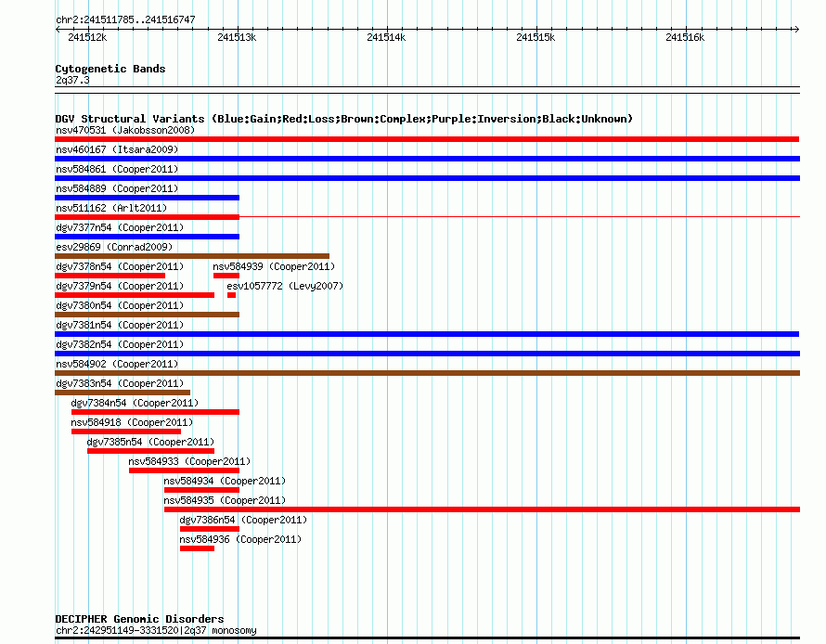
Task: Click the brown bar under esv29869
Action: coord(192,256)
